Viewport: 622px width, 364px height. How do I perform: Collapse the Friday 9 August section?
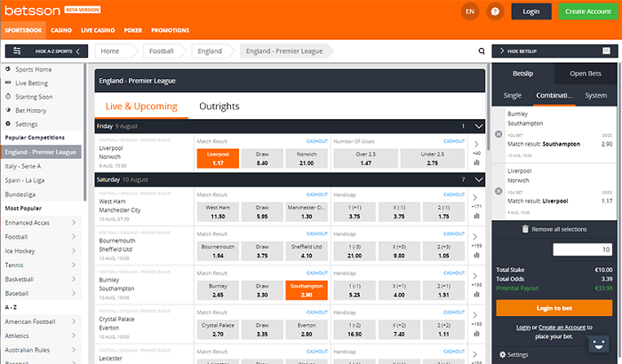[x=476, y=126]
